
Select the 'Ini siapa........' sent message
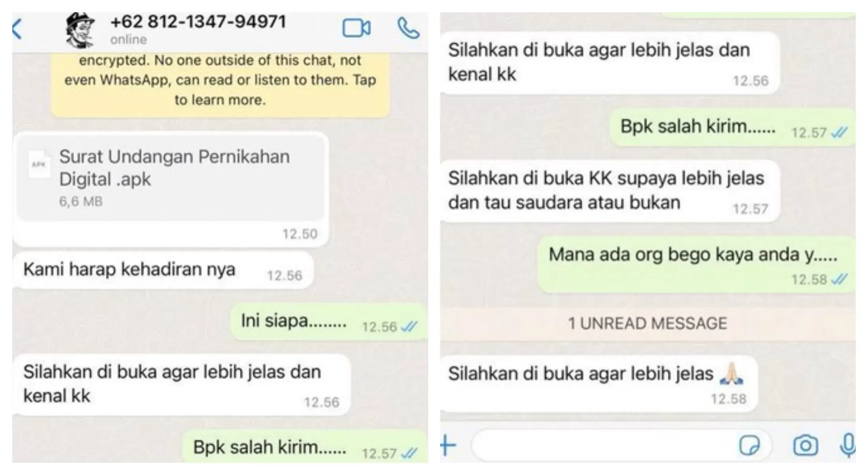(x=329, y=321)
